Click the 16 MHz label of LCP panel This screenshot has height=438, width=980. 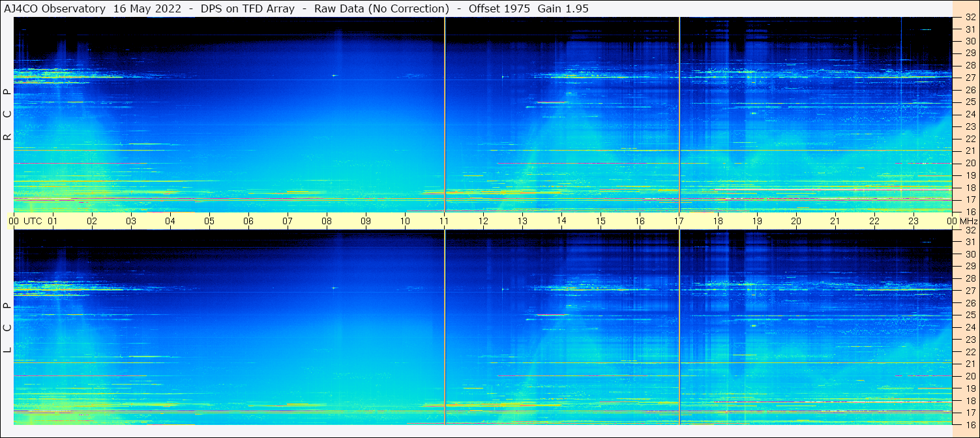(970, 424)
